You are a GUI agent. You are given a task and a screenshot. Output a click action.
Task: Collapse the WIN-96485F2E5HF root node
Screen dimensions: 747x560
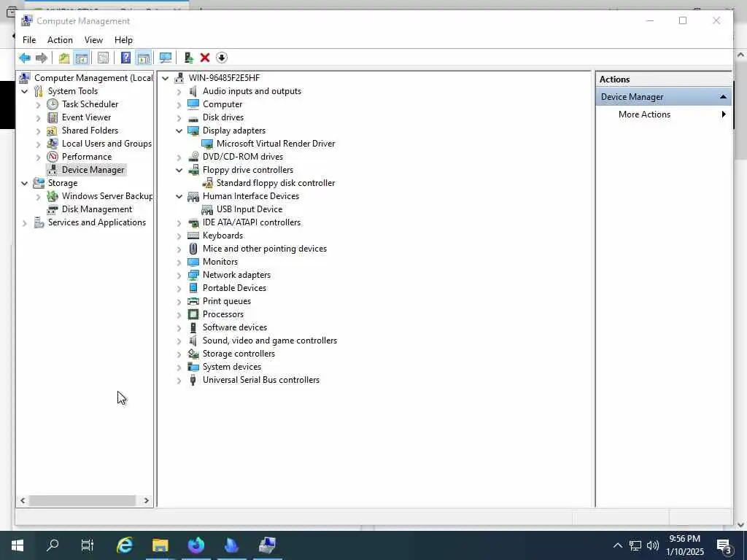click(x=166, y=78)
